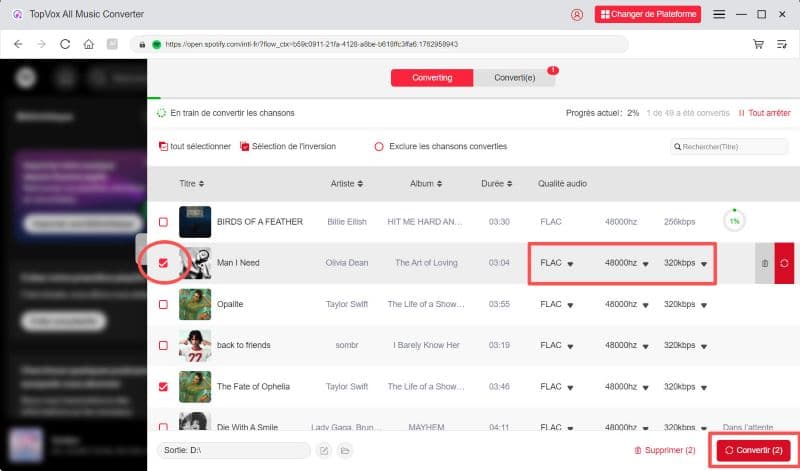Click artist name Olivia Dean

(347, 263)
